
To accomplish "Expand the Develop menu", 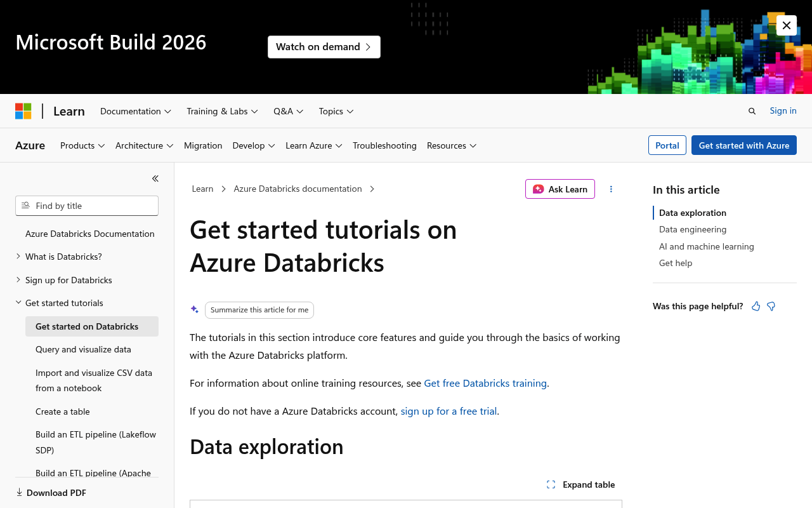I will (x=254, y=145).
